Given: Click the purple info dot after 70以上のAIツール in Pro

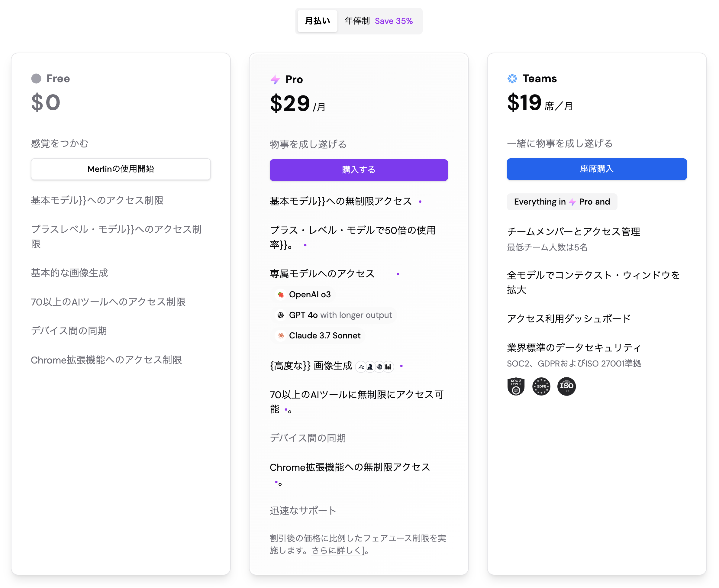Looking at the screenshot, I should 286,410.
